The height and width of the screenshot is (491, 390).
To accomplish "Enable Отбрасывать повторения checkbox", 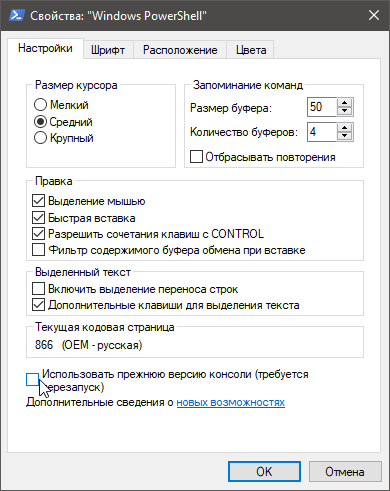I will 196,157.
